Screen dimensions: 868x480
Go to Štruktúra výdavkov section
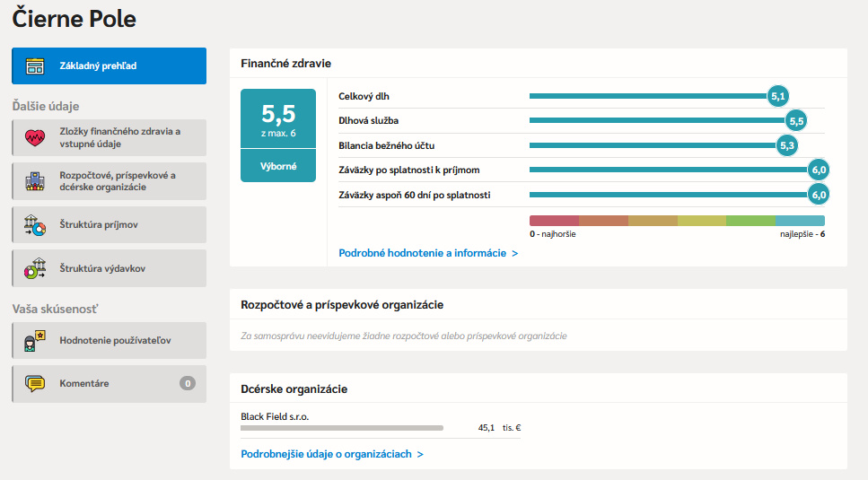101,268
